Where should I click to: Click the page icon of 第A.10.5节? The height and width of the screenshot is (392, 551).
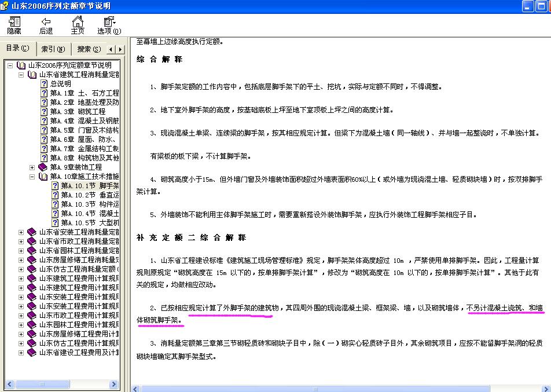point(55,223)
